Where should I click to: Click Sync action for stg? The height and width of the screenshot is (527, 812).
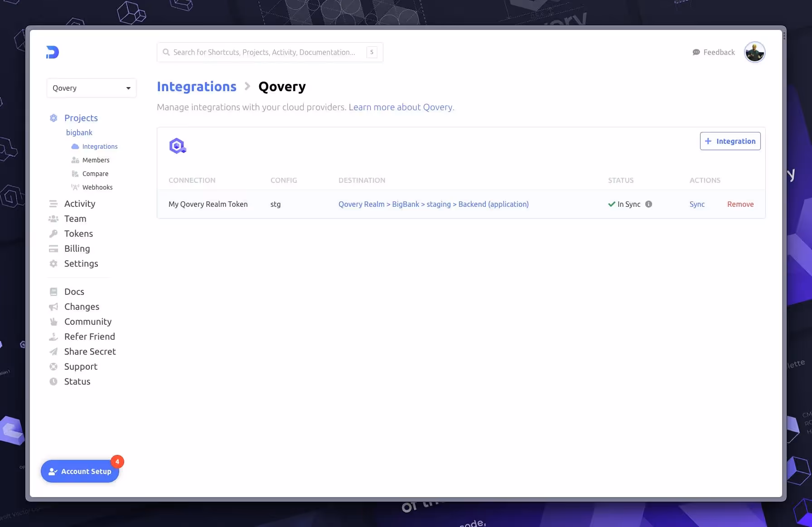(x=697, y=204)
